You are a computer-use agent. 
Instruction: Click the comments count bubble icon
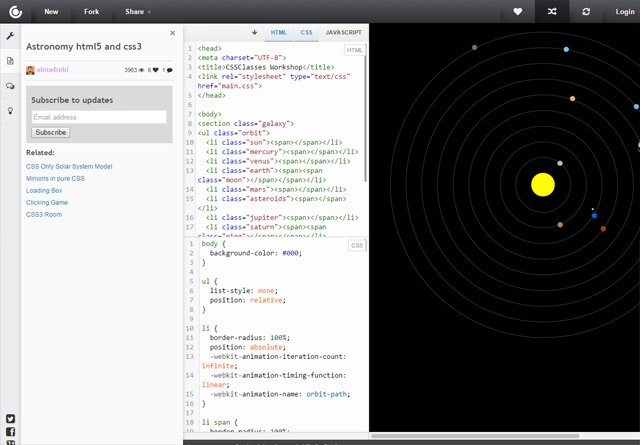(x=170, y=70)
